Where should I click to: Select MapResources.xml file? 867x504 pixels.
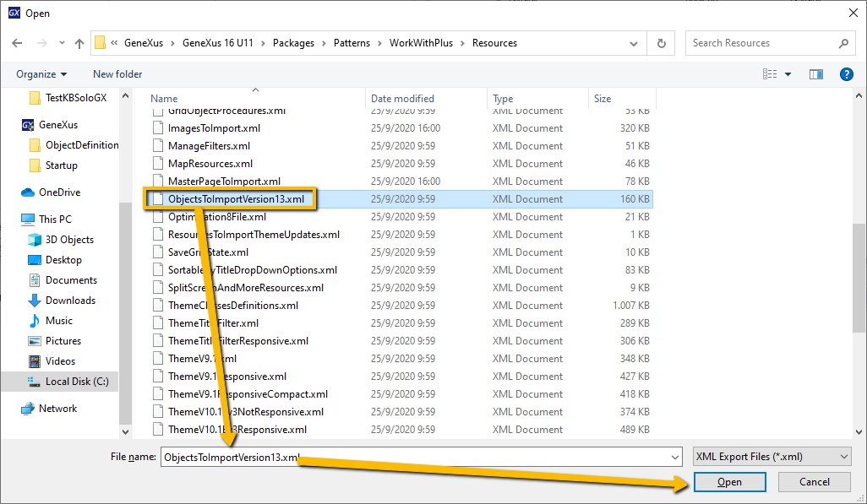(210, 164)
